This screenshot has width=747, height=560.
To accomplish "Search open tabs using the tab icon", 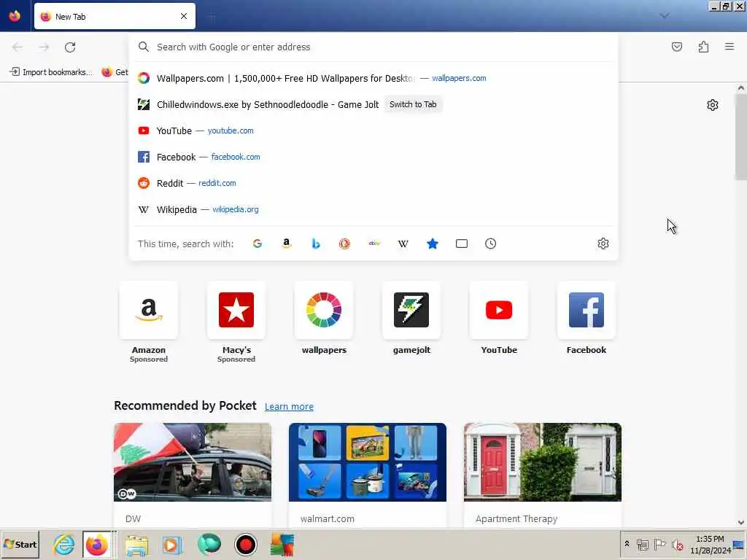I will click(x=461, y=244).
